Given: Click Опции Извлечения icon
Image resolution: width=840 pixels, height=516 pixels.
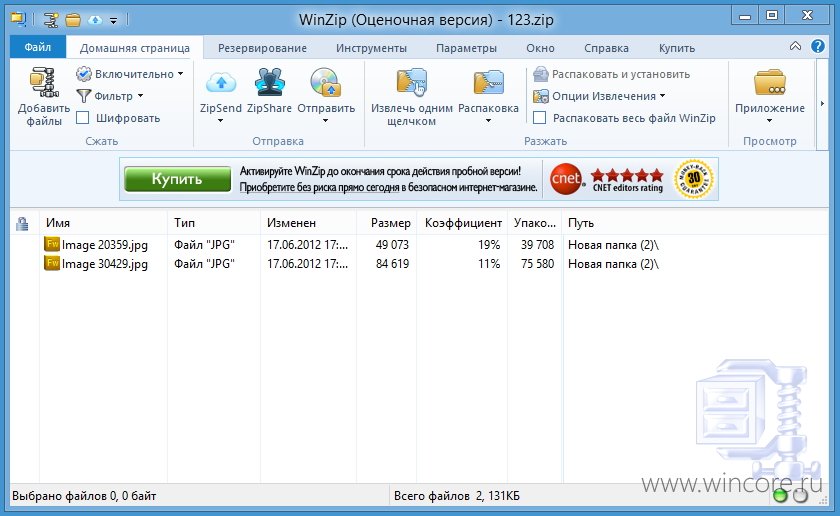Looking at the screenshot, I should pyautogui.click(x=541, y=96).
